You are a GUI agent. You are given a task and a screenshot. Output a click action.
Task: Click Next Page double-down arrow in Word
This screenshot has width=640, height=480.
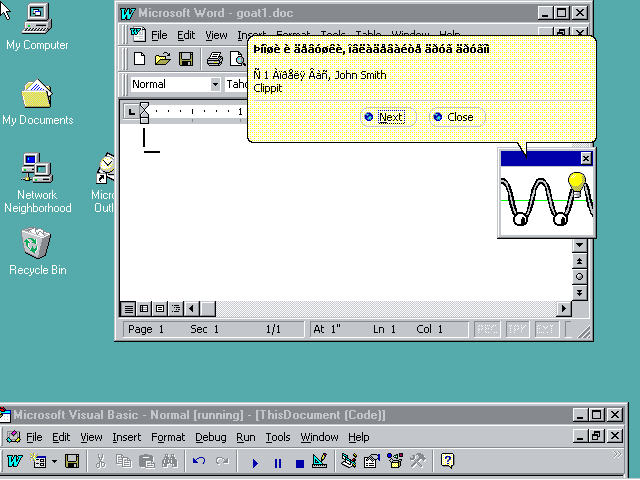[x=580, y=293]
